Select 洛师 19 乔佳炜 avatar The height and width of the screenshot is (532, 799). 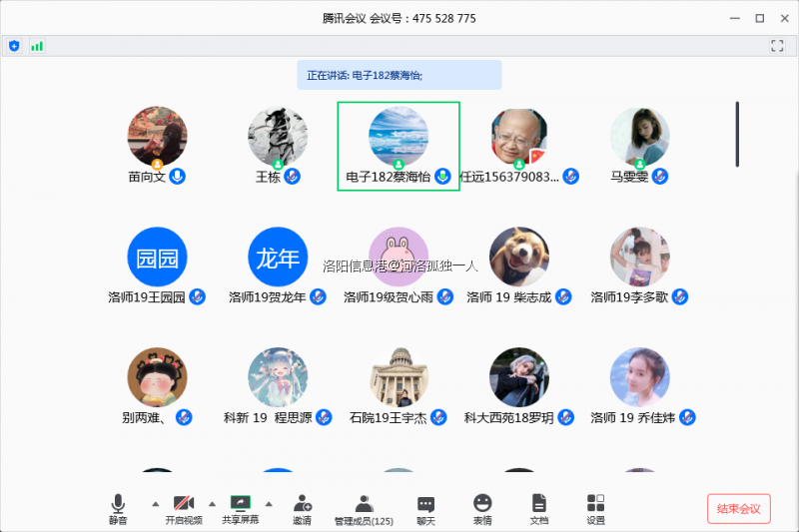pos(640,377)
